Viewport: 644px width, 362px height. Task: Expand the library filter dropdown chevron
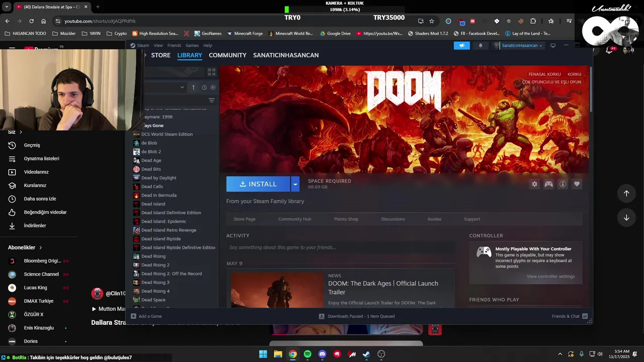tap(182, 87)
